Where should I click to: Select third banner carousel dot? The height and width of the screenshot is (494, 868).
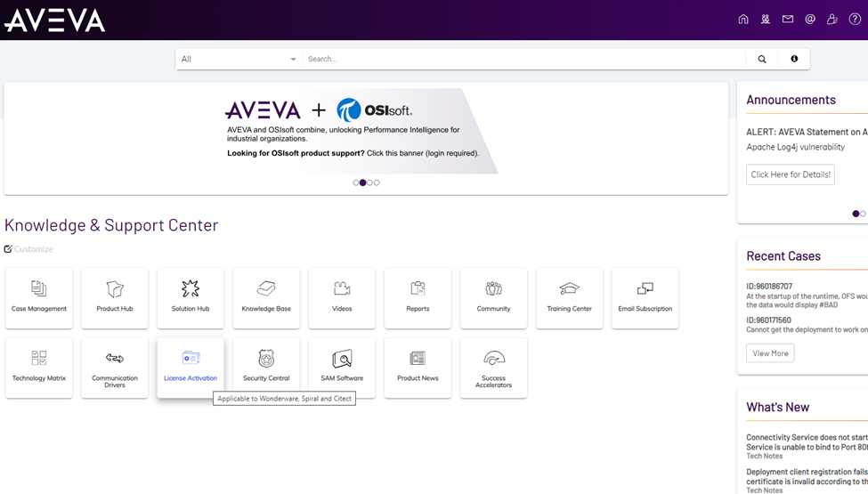coord(369,182)
